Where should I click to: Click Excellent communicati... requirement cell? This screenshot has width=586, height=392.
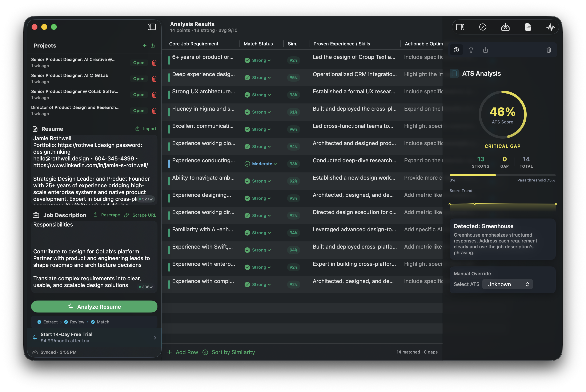pos(203,126)
